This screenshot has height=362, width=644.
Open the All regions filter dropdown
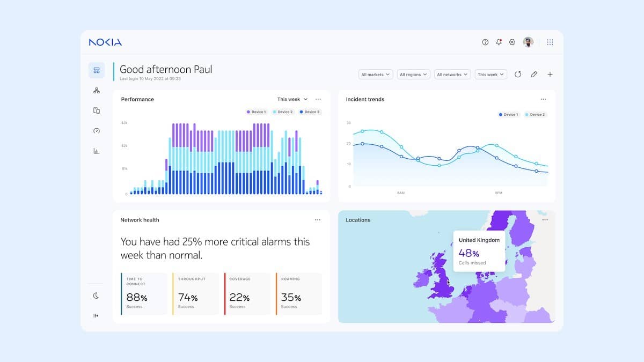click(414, 75)
